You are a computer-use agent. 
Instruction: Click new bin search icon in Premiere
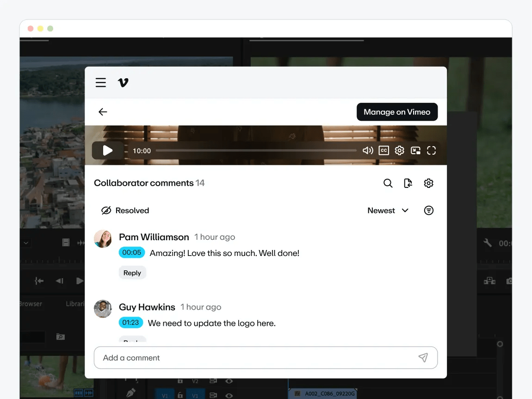tap(61, 337)
